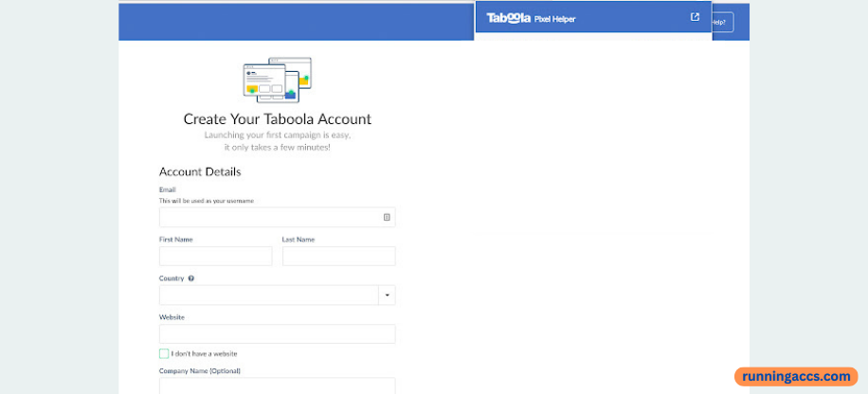Screen dimensions: 868x394
Task: Click the "Account Details" section heading
Action: tap(200, 171)
